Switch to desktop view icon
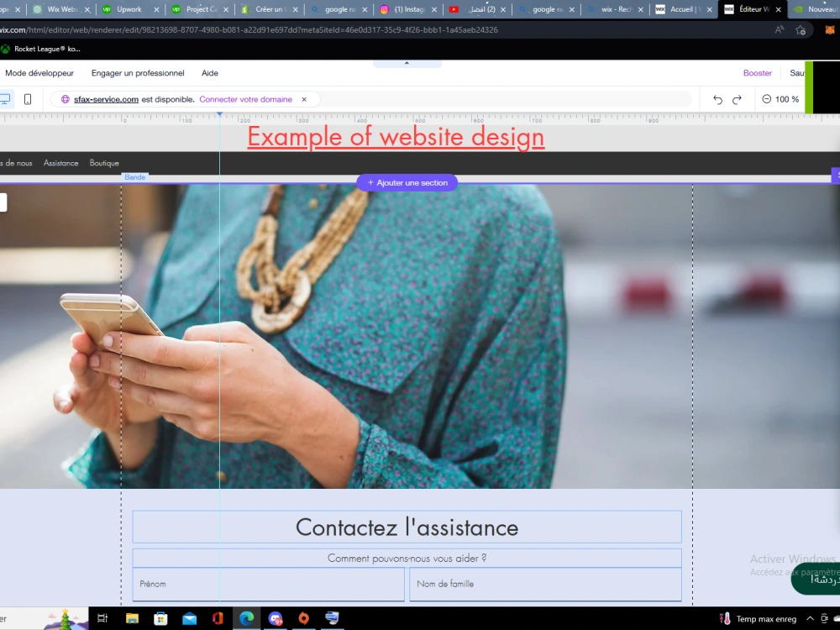Screen dimensions: 840x630 click(x=5, y=99)
